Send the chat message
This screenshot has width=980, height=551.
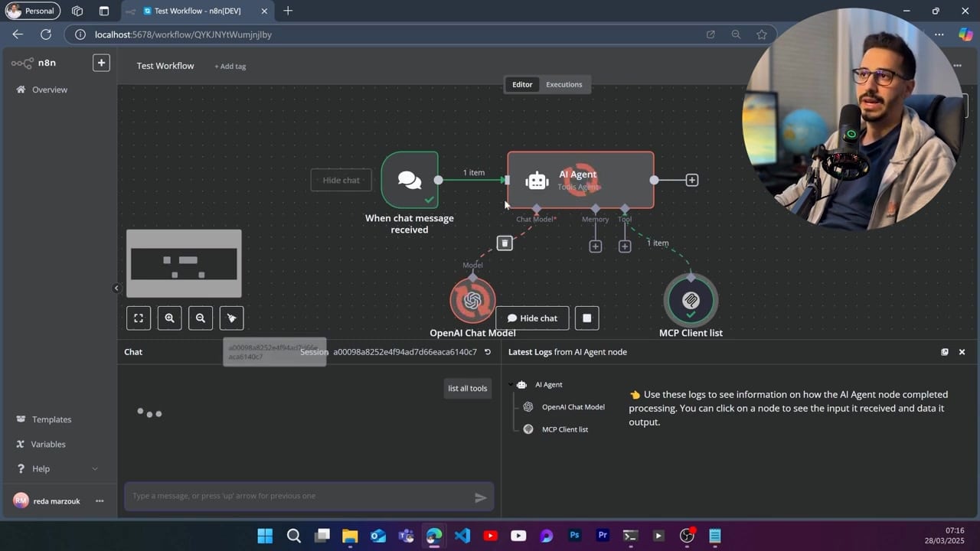tap(481, 497)
